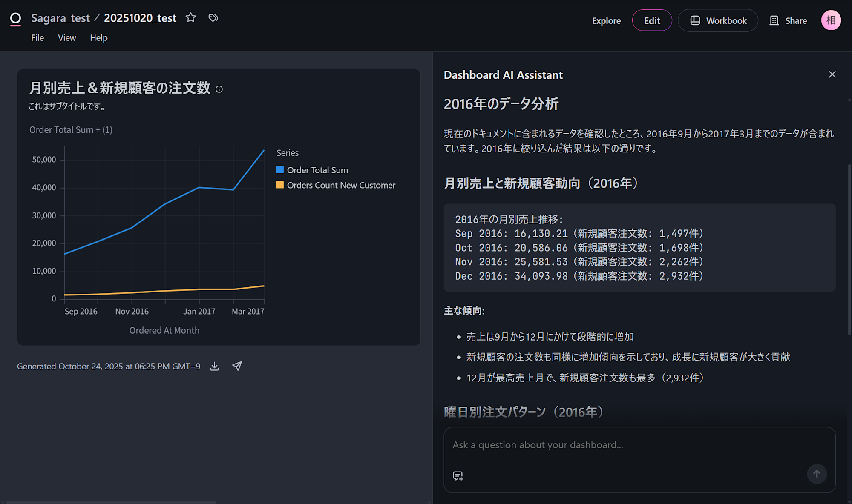Open the user avatar account menu
This screenshot has width=852, height=504.
(831, 20)
